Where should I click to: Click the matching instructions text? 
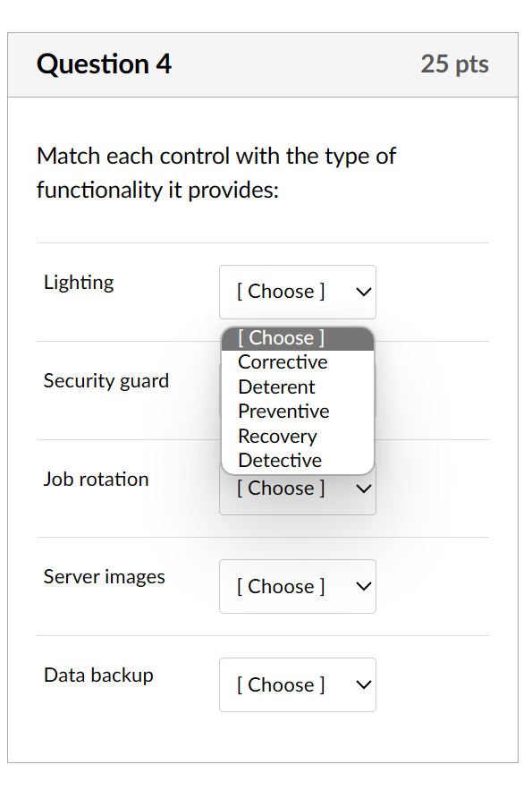tap(215, 173)
